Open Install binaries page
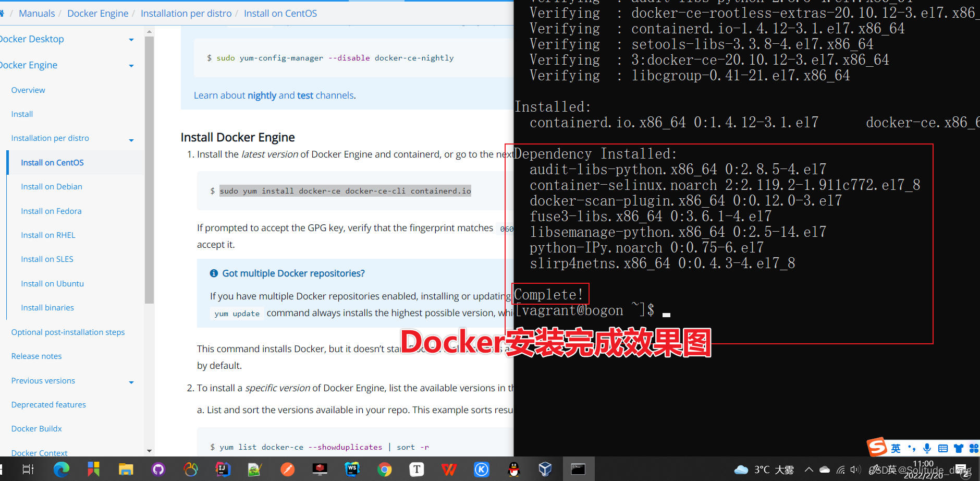The height and width of the screenshot is (481, 980). point(47,307)
